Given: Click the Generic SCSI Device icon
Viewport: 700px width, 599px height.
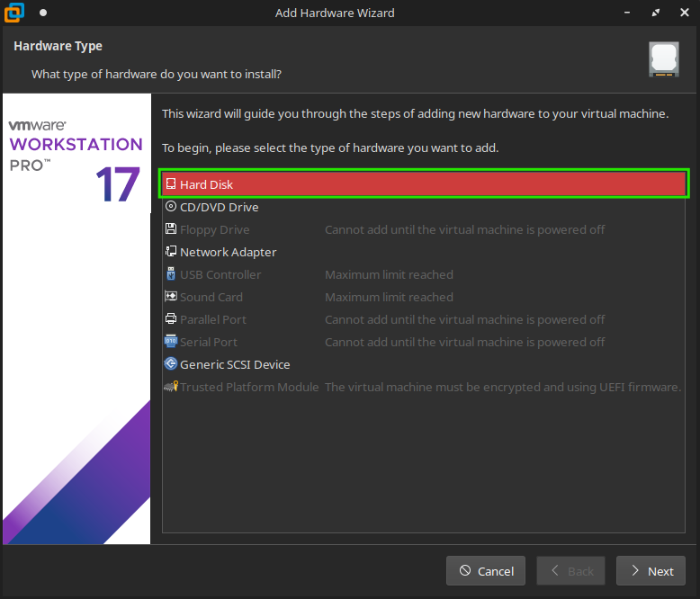Looking at the screenshot, I should click(x=171, y=364).
